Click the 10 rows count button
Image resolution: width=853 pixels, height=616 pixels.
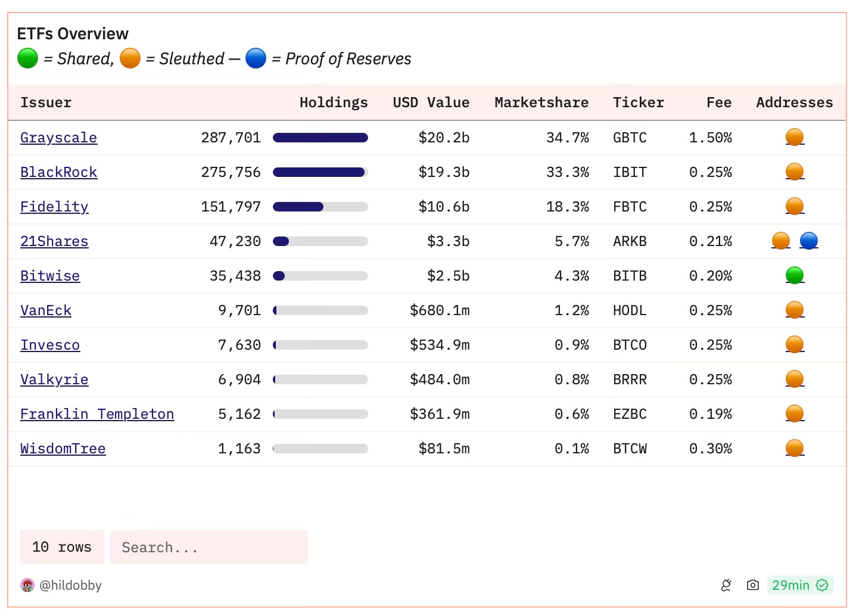(x=62, y=547)
